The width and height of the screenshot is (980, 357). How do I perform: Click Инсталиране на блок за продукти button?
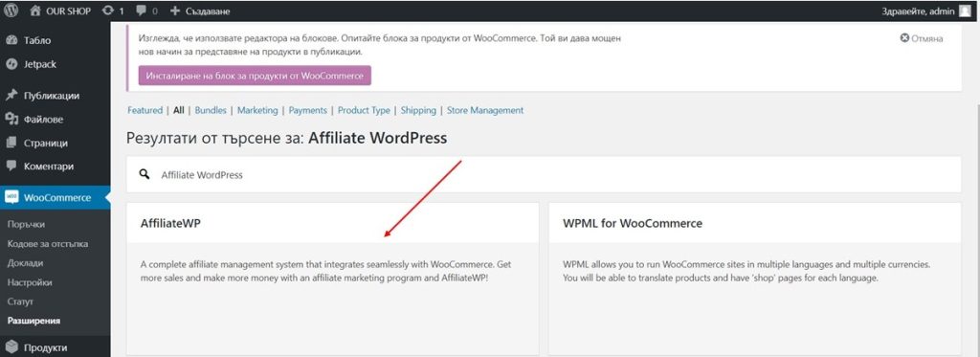pos(255,76)
